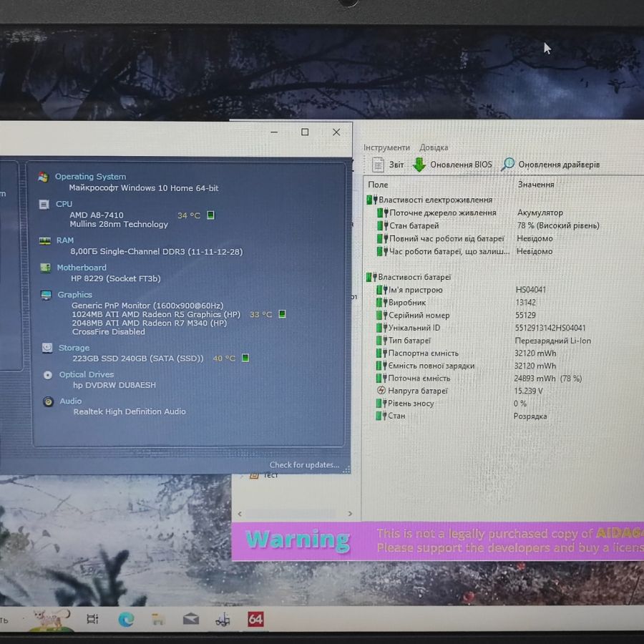Select the Паспортна ємність row

click(x=466, y=353)
